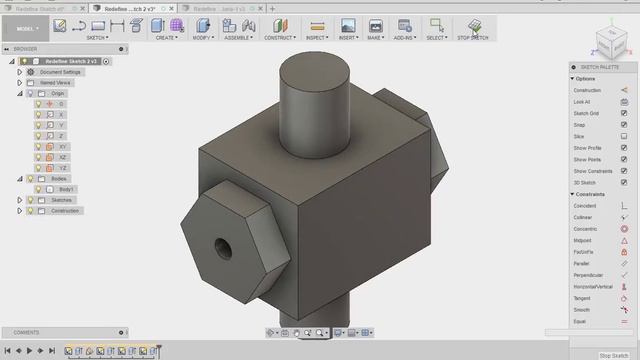Open the SKETCH menu dropdown
The image size is (640, 360).
point(97,38)
